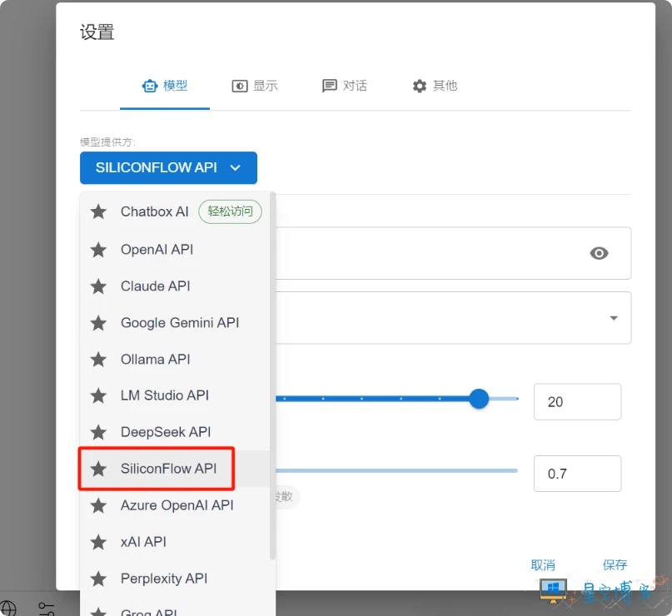672x616 pixels.
Task: Switch to the 显示 tab
Action: point(255,86)
